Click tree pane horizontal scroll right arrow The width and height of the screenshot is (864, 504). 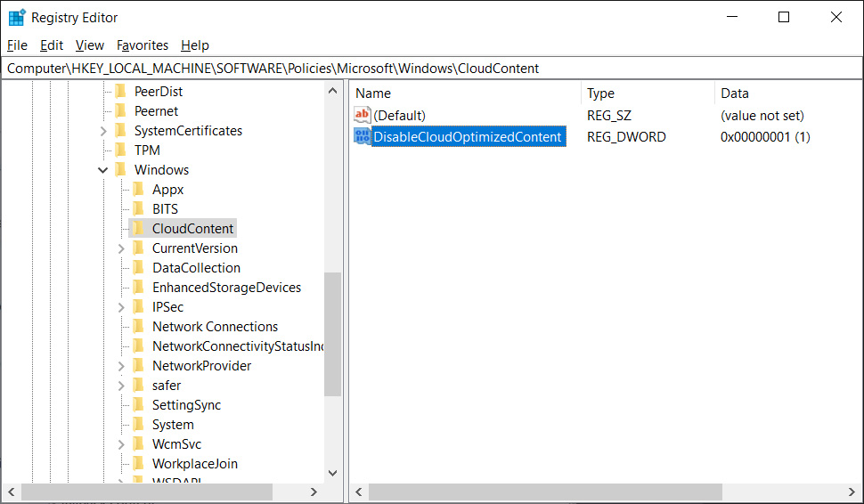(314, 492)
